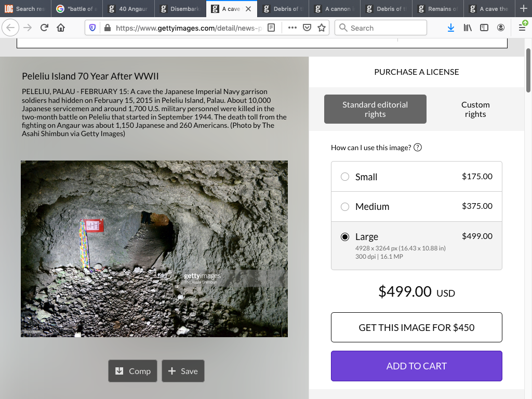Switch to the "Disembark" tab
The width and height of the screenshot is (532, 399).
(x=180, y=9)
